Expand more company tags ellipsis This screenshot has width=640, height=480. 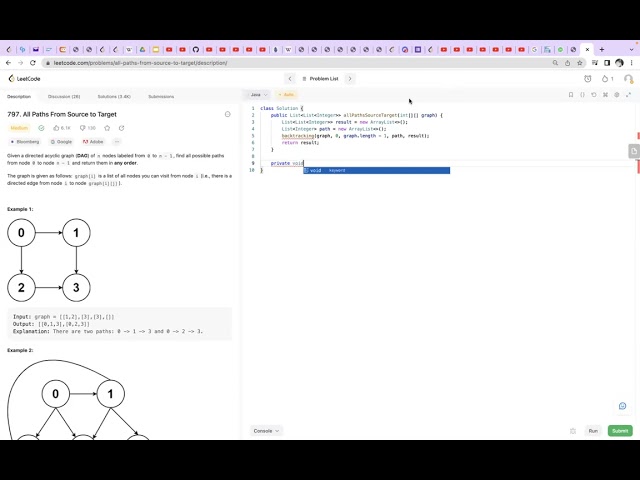116,142
